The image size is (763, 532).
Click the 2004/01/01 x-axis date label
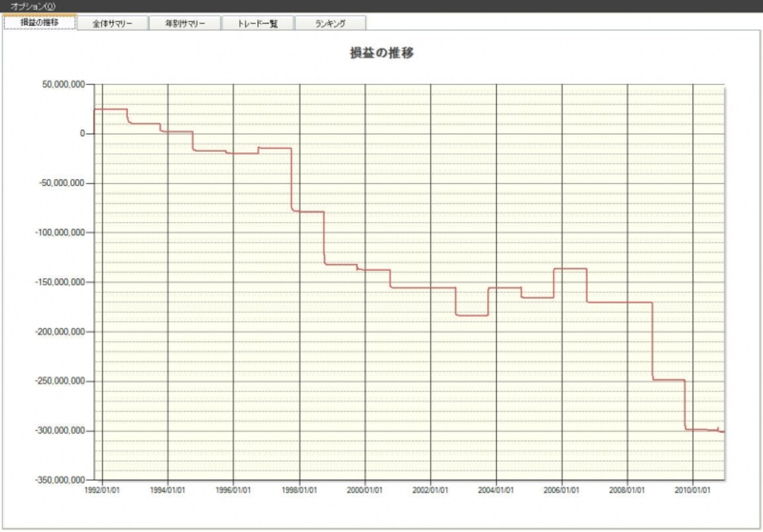click(496, 491)
